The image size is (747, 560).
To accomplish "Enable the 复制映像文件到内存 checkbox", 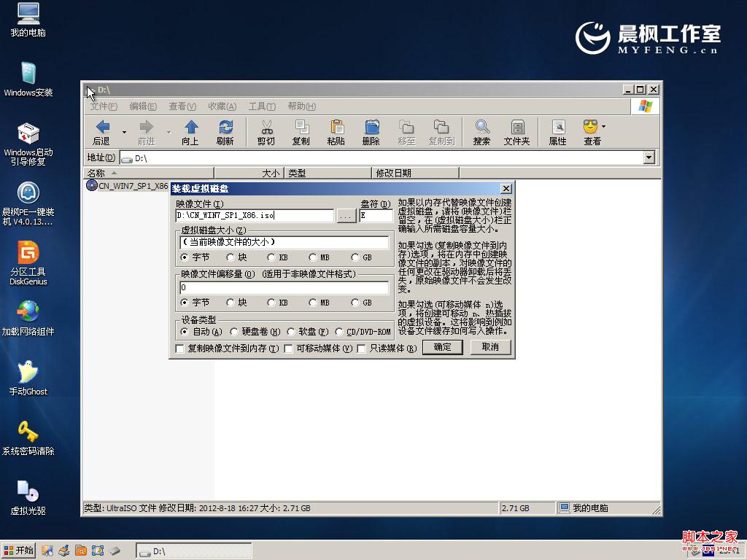I will pyautogui.click(x=179, y=349).
